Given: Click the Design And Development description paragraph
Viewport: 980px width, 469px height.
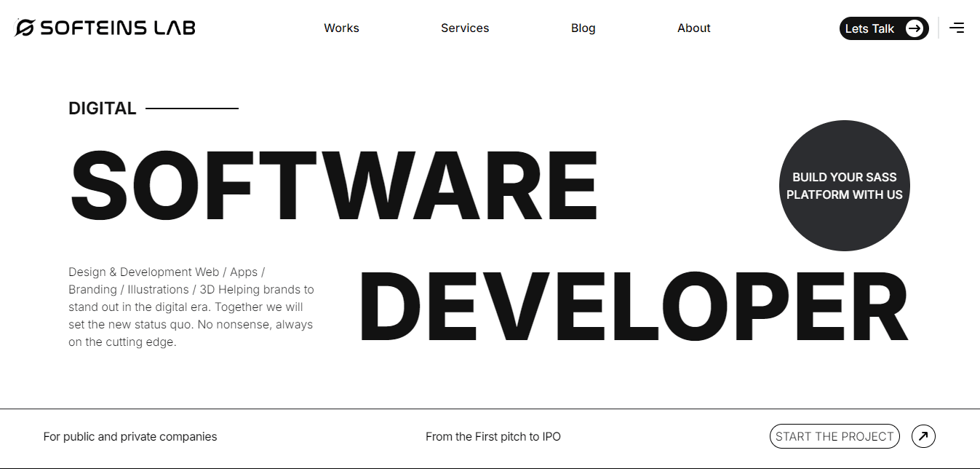Looking at the screenshot, I should pos(191,306).
